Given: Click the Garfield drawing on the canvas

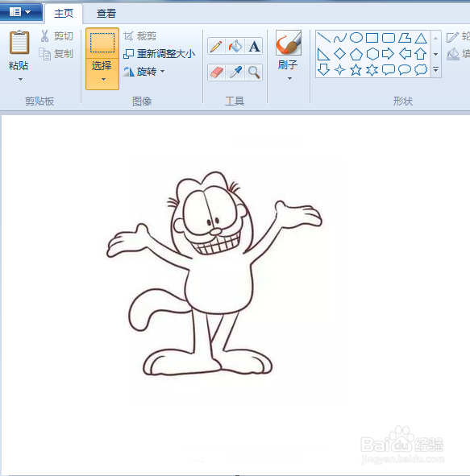Looking at the screenshot, I should 214,273.
